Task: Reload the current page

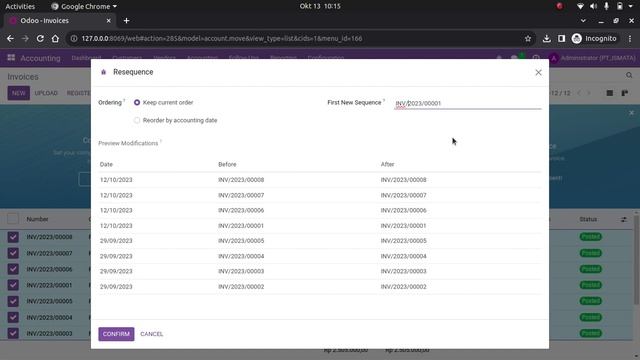Action: coord(40,38)
